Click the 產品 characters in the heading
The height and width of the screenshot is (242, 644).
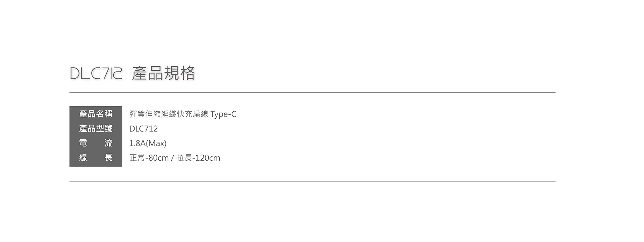tap(147, 73)
